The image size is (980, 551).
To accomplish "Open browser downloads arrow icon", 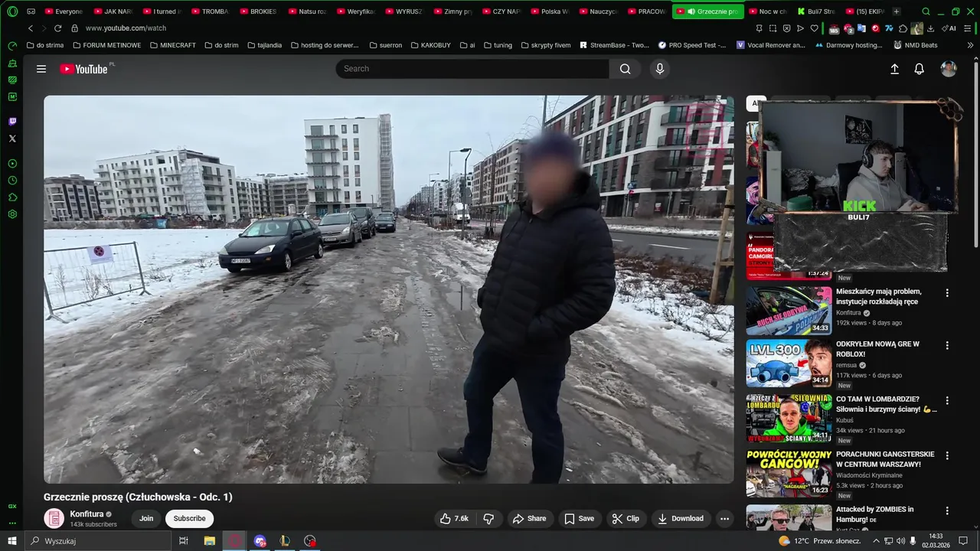I will [x=930, y=28].
